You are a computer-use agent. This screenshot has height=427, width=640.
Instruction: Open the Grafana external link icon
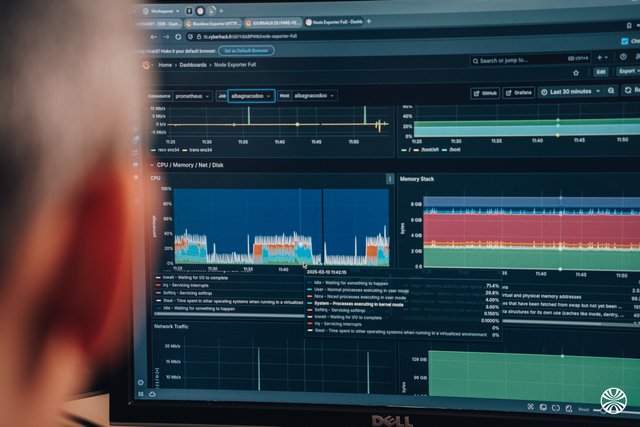[x=520, y=93]
